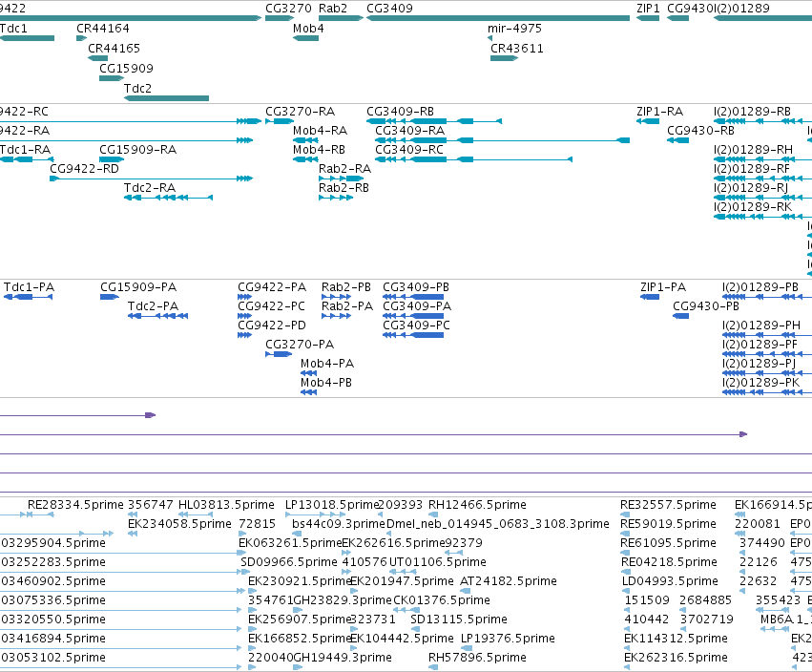Select the CG3409-PC protein label
The width and height of the screenshot is (812, 672).
click(x=417, y=325)
